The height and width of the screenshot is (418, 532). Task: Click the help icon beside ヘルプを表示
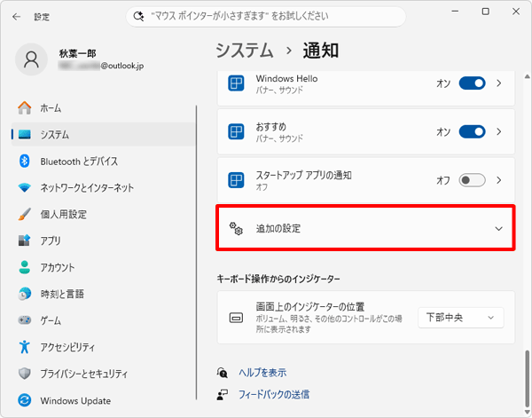point(223,373)
